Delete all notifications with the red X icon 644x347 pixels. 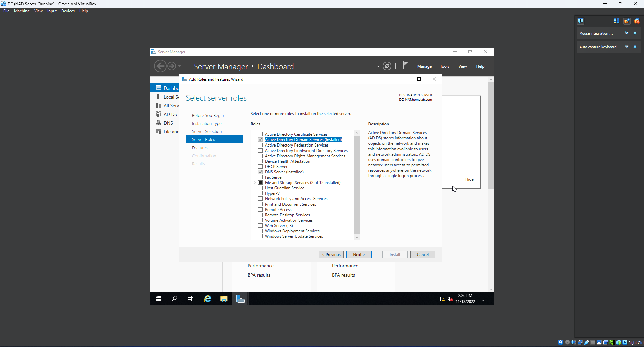point(637,21)
